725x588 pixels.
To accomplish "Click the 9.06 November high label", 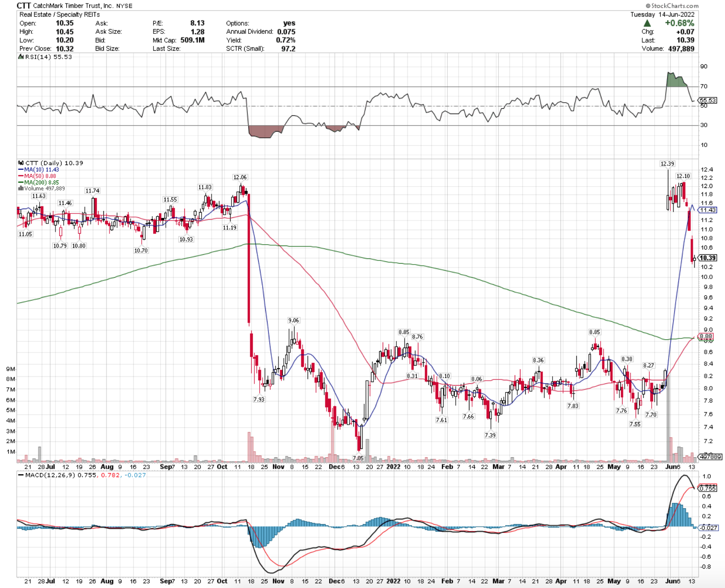I will tap(294, 320).
